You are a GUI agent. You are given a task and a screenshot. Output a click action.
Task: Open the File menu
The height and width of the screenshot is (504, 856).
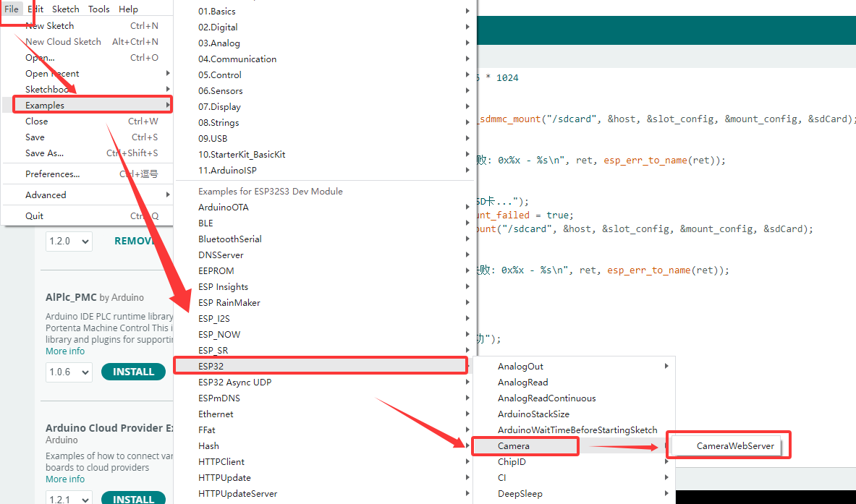(12, 9)
